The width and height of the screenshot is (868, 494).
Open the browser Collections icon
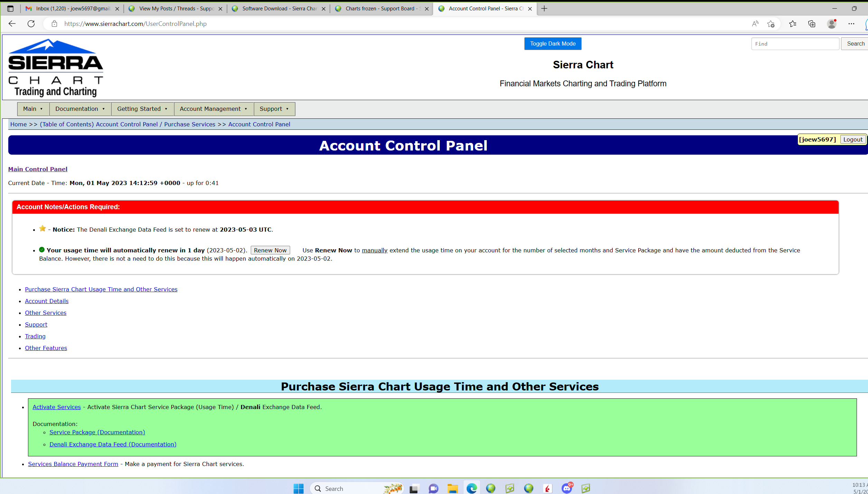812,24
